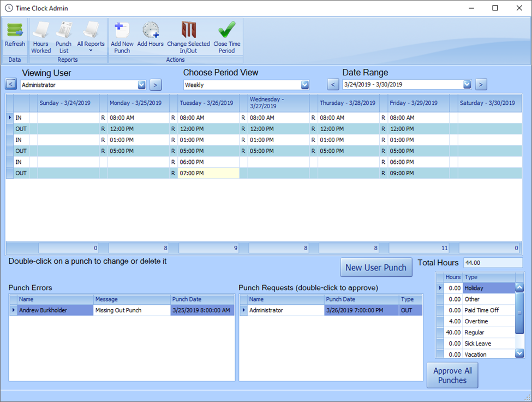
Task: Go to the previous date range
Action: (333, 84)
